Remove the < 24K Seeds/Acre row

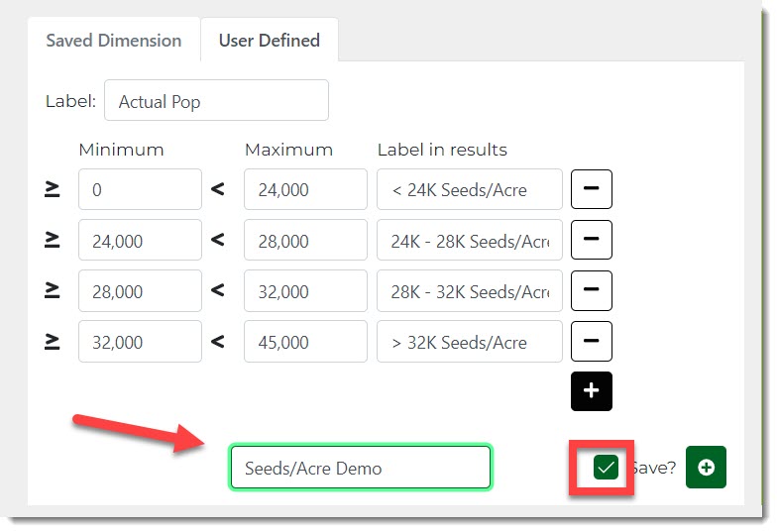coord(592,189)
